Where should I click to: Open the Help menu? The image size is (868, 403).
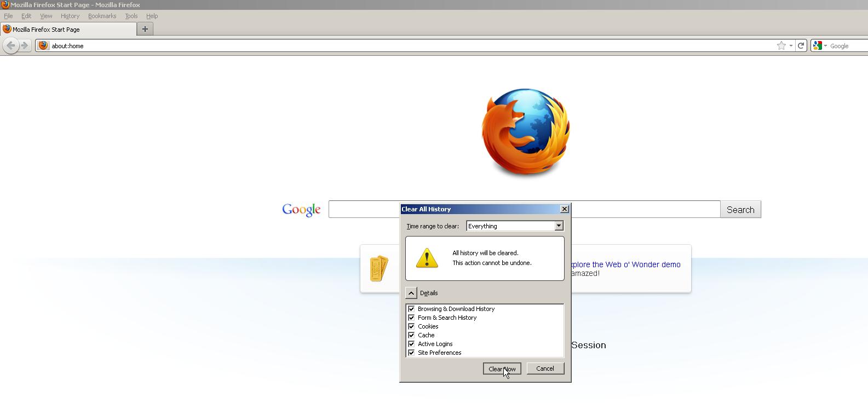152,16
